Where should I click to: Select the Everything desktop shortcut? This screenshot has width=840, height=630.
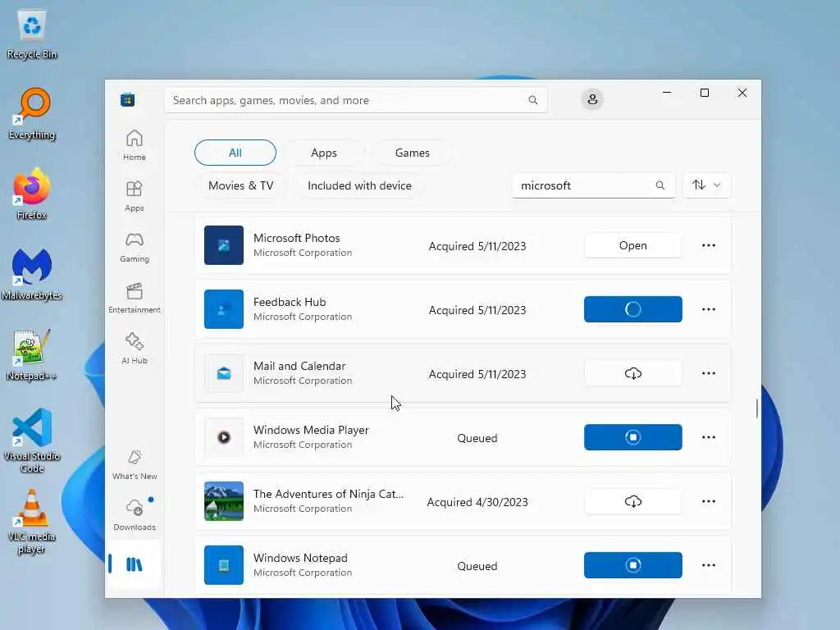(32, 114)
